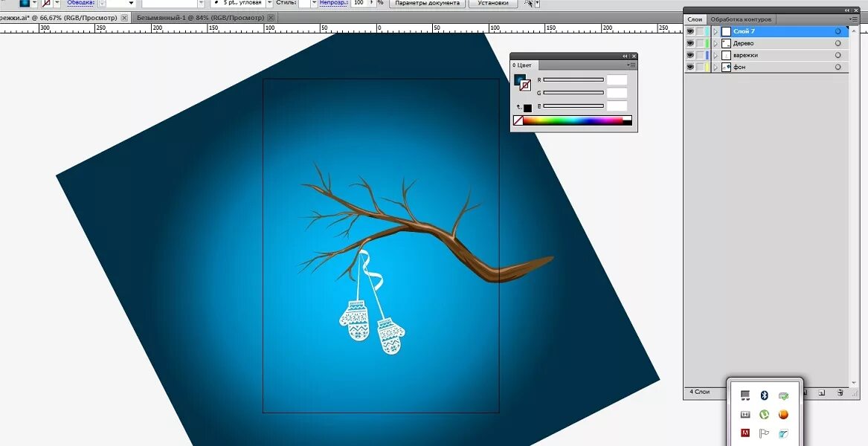Screen dimensions: 868x446
Task: Click the Установки button
Action: click(492, 3)
